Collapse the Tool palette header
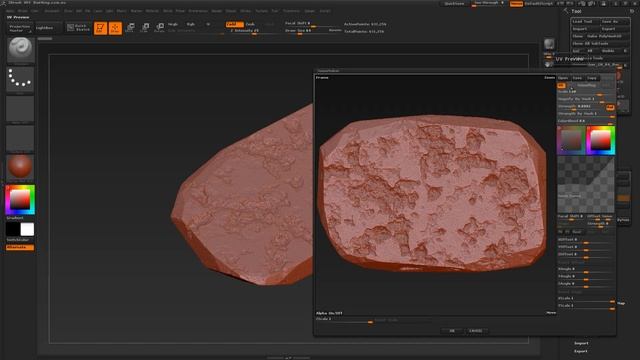640x360 pixels. 576,11
